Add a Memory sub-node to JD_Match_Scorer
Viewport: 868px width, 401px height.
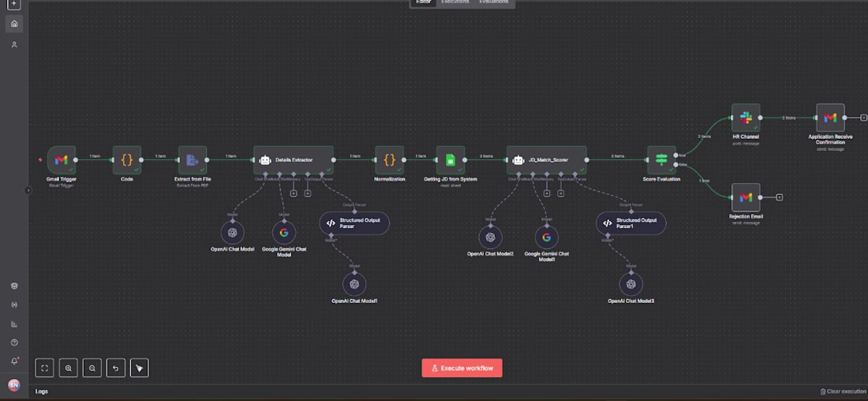546,193
